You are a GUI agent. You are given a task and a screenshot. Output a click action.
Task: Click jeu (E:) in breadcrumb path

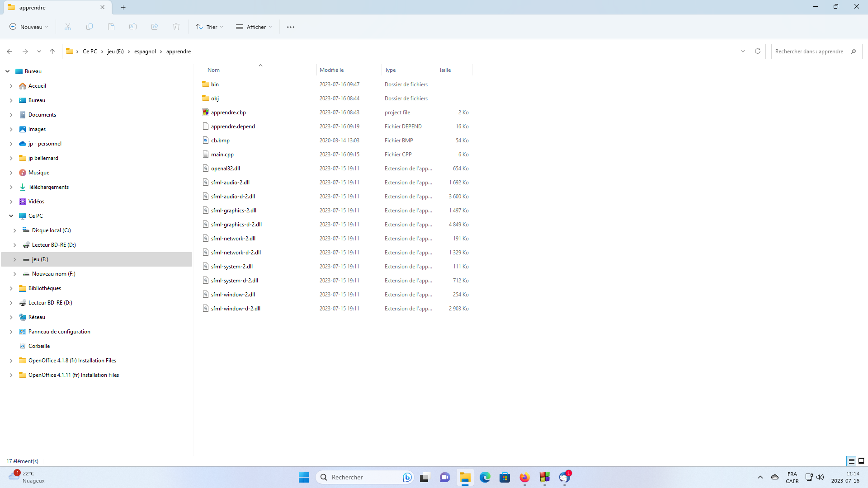[116, 52]
